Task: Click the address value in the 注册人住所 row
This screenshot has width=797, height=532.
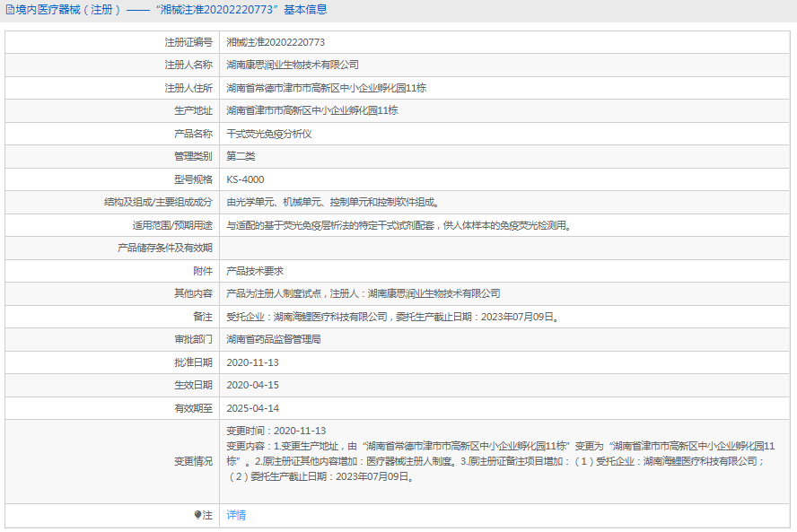Action: click(327, 88)
